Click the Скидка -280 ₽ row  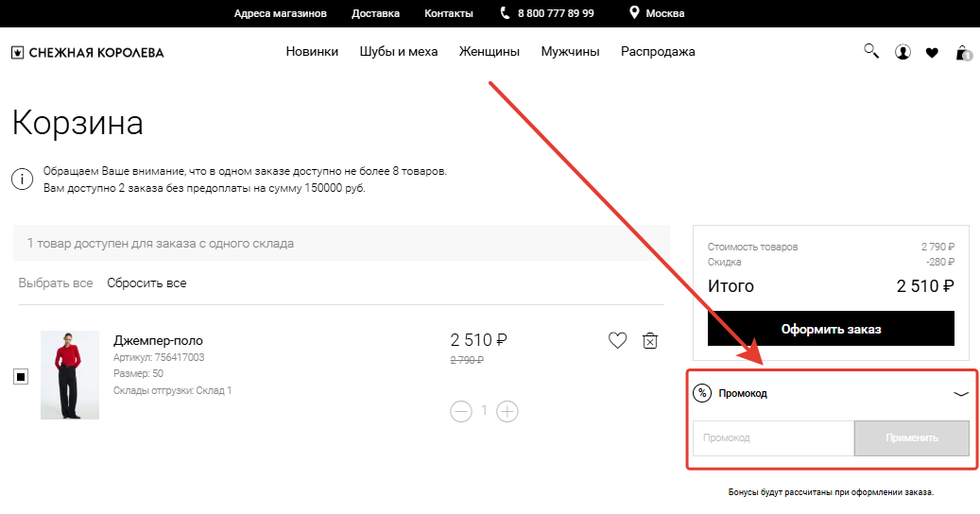tap(831, 262)
